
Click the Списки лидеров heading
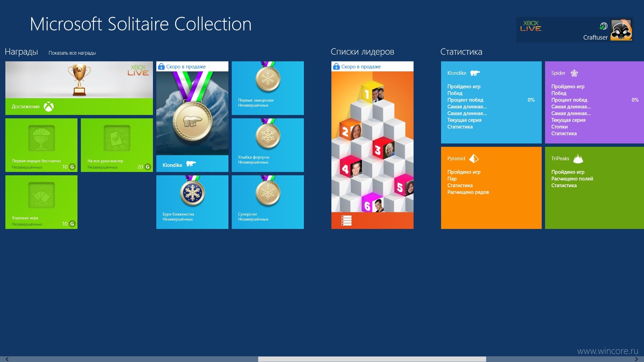[362, 52]
